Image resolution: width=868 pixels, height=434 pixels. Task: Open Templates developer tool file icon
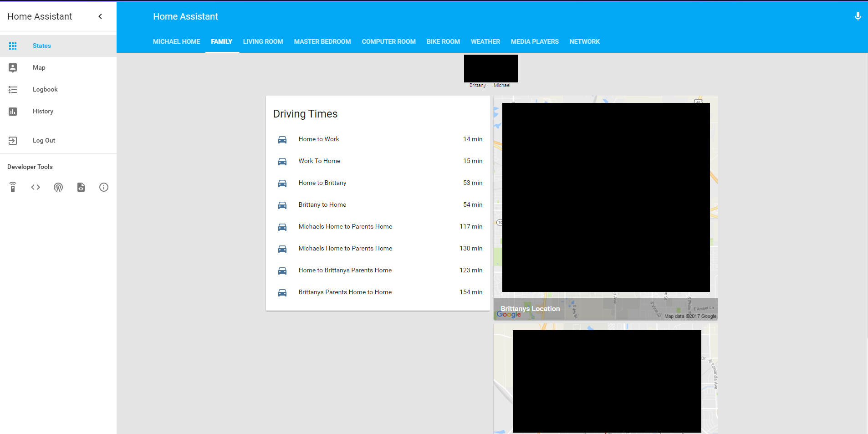[x=81, y=187]
